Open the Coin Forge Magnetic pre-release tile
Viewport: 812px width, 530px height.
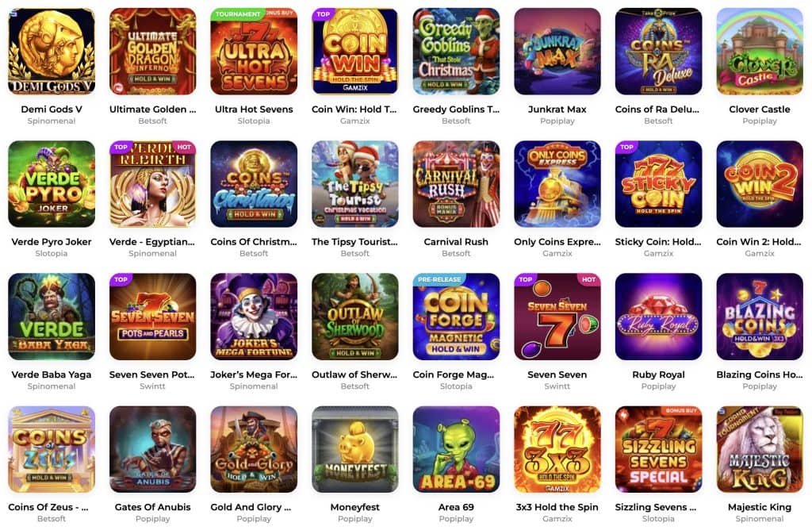(x=456, y=317)
